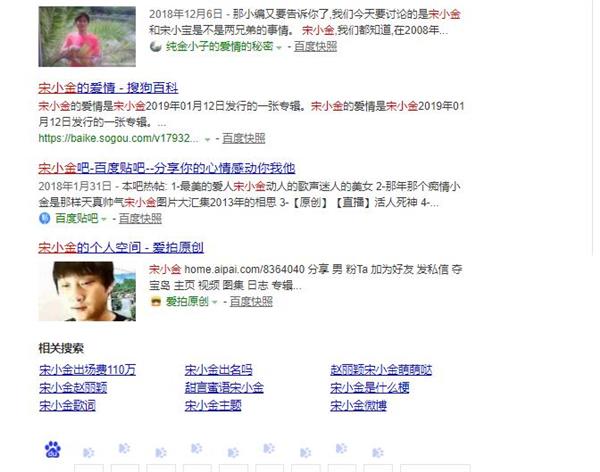Select related search 宋小金微博
Image resolution: width=600 pixels, height=472 pixels.
point(358,405)
